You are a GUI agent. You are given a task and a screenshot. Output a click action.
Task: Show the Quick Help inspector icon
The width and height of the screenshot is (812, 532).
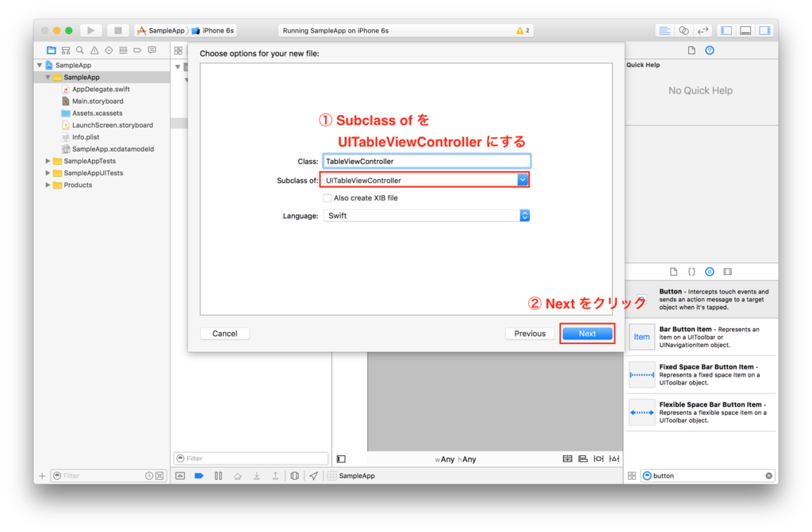coord(710,50)
